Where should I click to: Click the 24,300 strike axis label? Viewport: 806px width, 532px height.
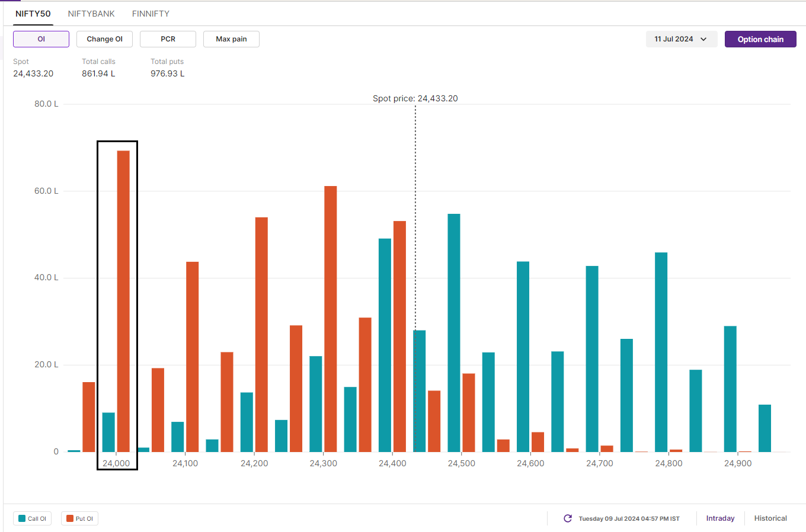pyautogui.click(x=324, y=463)
